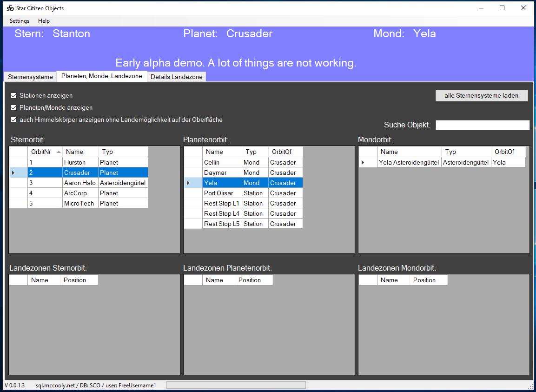Screen dimensions: 536x392
Task: Select the Crusader planet row in Sternorbit
Action: pyautogui.click(x=79, y=173)
